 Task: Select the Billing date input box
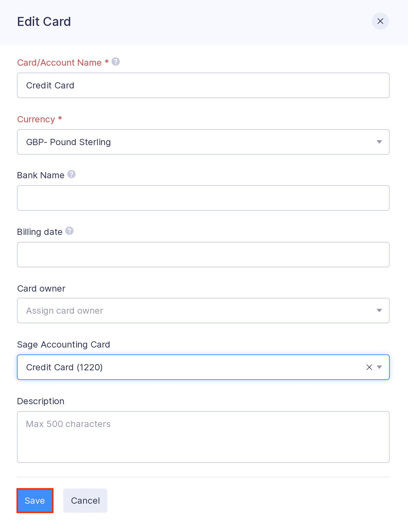203,255
